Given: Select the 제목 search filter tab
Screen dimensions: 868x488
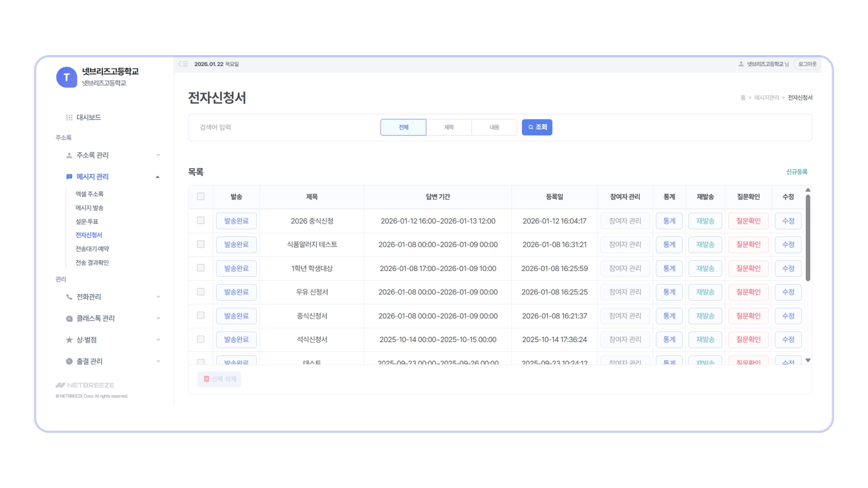Looking at the screenshot, I should coord(448,127).
